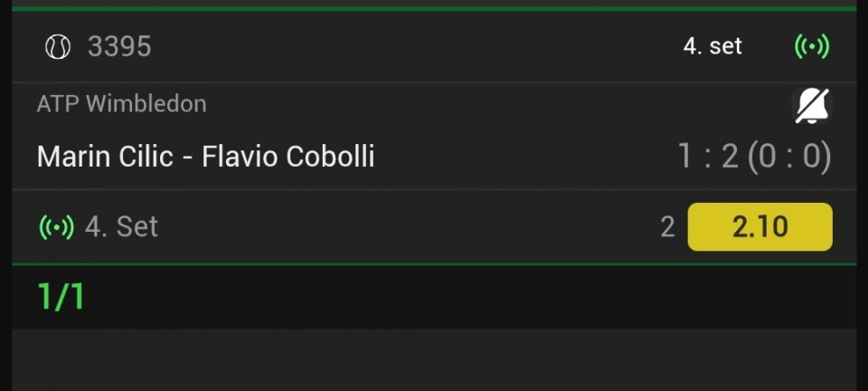Click the live score 1 : 2 (0 : 0)
The height and width of the screenshot is (391, 868).
[x=754, y=157]
